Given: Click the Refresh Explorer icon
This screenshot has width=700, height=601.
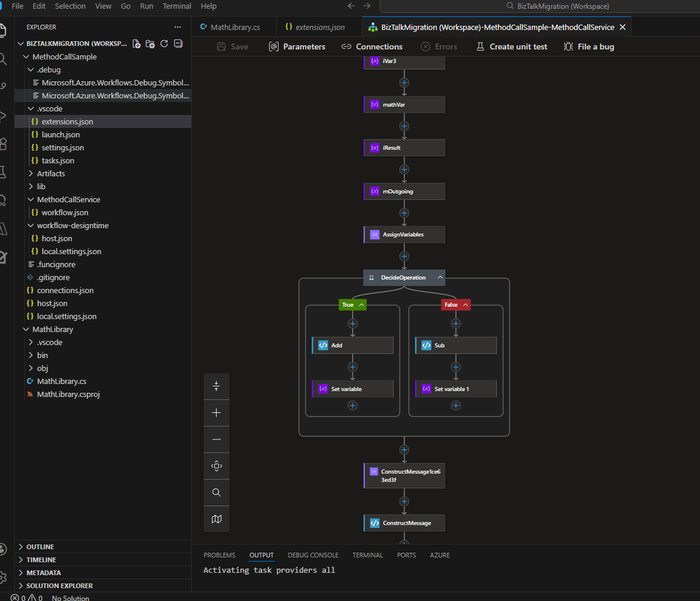Looking at the screenshot, I should pyautogui.click(x=164, y=43).
